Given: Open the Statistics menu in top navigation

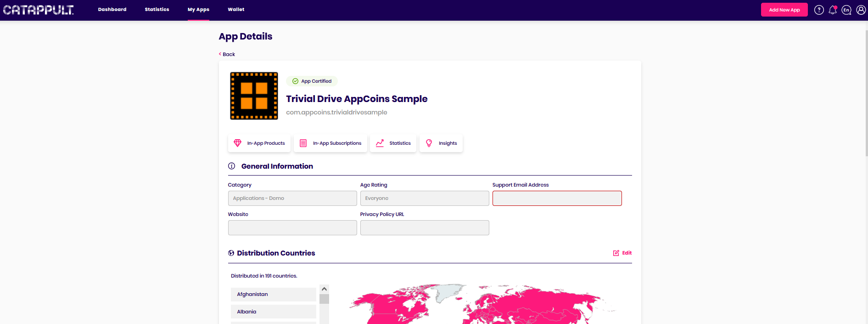Looking at the screenshot, I should (x=157, y=9).
